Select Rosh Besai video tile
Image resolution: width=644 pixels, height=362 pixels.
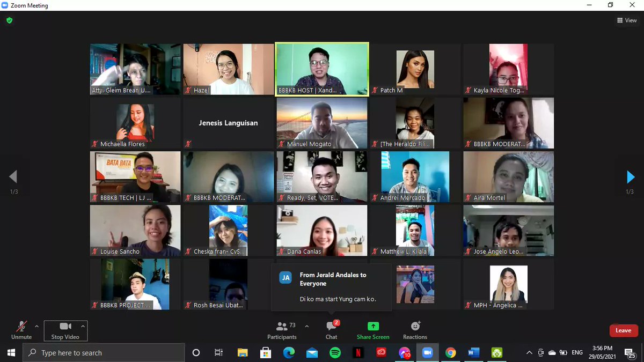tap(229, 284)
